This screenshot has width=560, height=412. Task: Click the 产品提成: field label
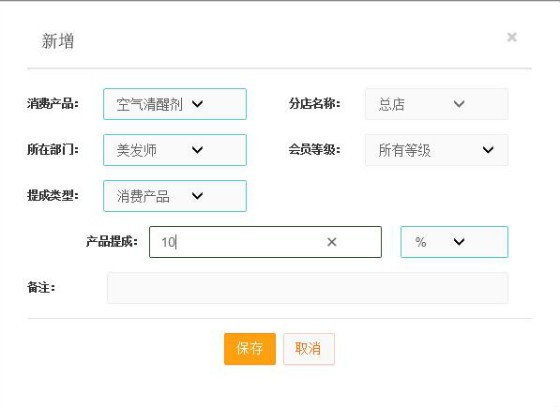[112, 242]
